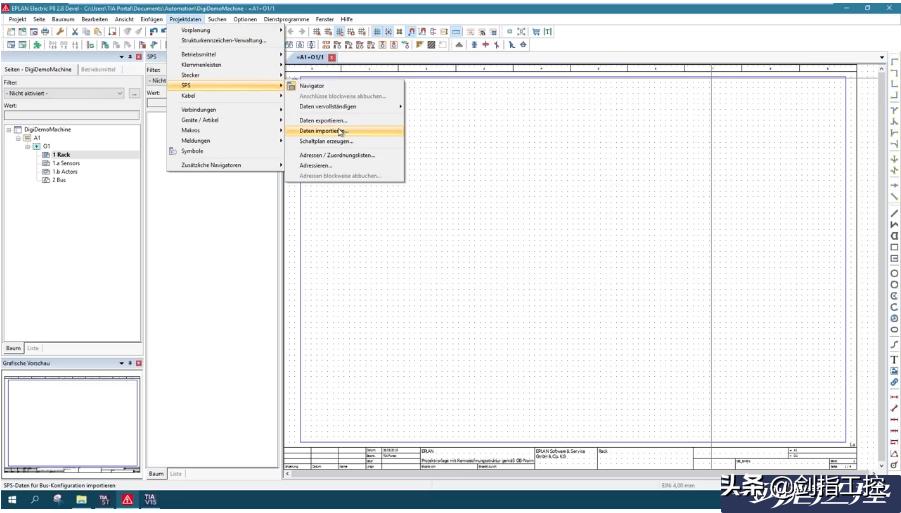Open File Explorer from taskbar
The height and width of the screenshot is (513, 901).
click(x=81, y=500)
